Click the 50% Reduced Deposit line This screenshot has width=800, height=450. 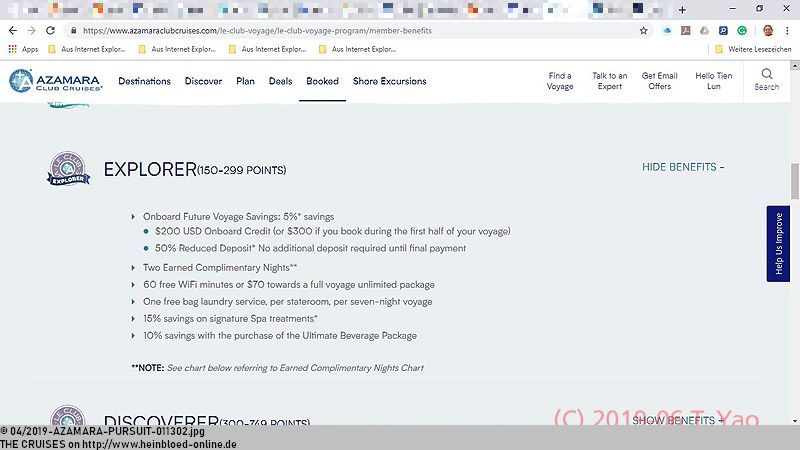[x=310, y=248]
